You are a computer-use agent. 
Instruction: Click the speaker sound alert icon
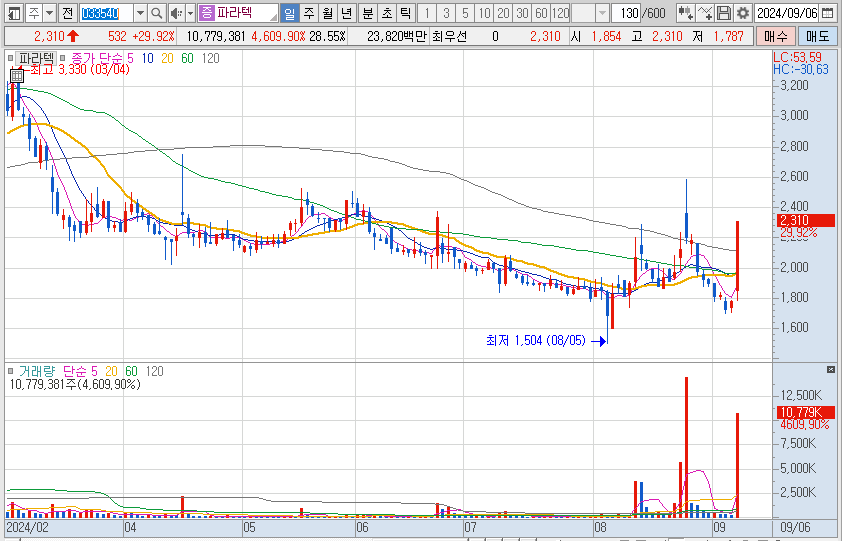coord(176,13)
